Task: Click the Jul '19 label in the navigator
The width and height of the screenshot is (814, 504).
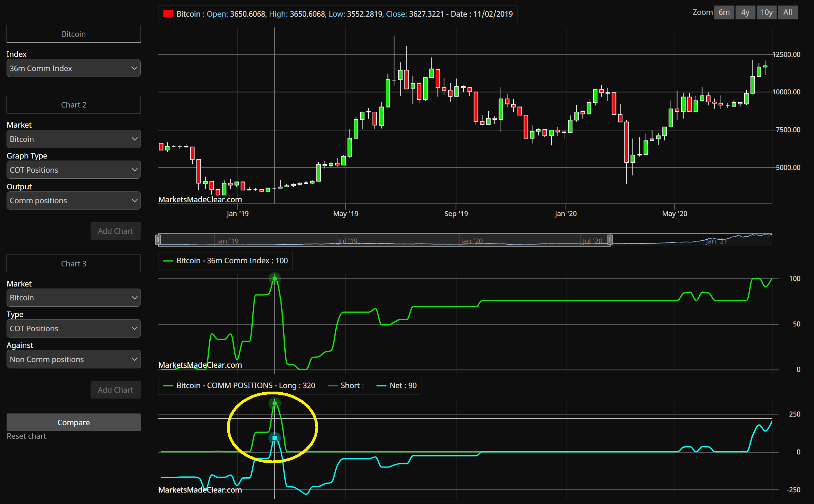Action: pyautogui.click(x=347, y=241)
